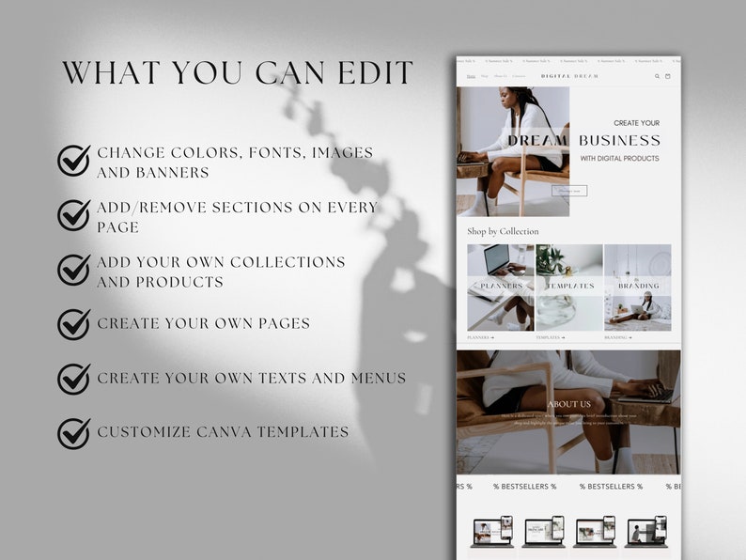This screenshot has height=560, width=746.
Task: Follow the BRANDING arrow link
Action: point(618,337)
